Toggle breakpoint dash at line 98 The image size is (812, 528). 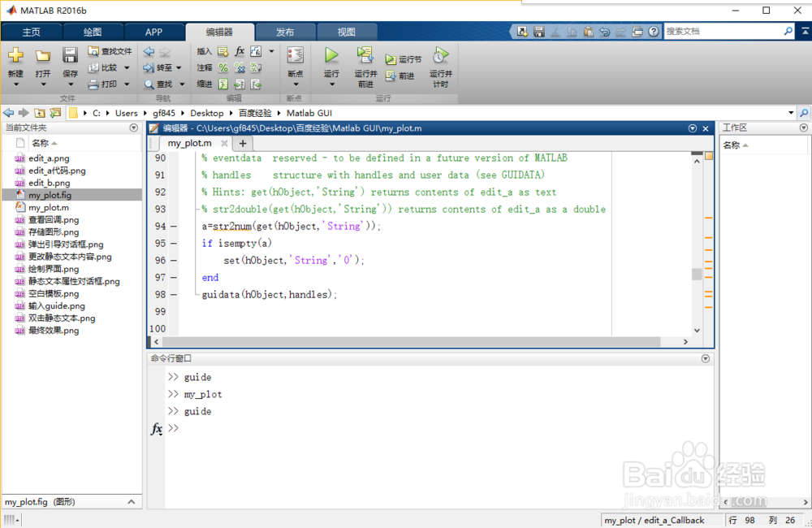[174, 295]
